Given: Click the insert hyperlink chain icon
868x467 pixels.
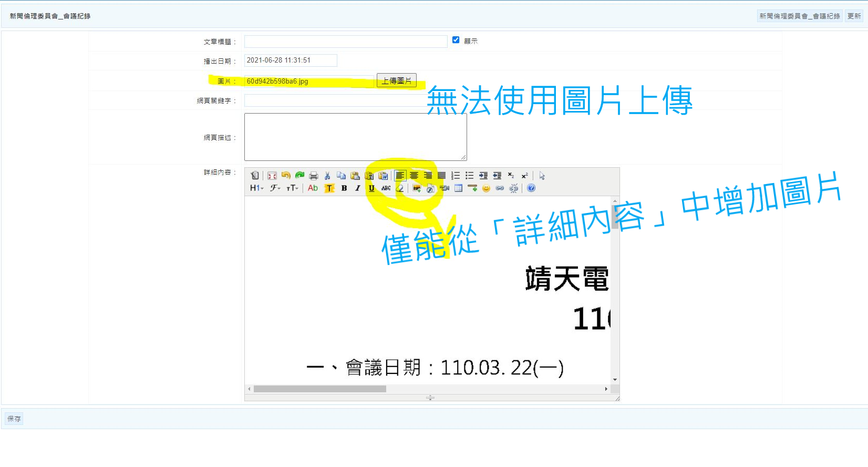Looking at the screenshot, I should 500,188.
